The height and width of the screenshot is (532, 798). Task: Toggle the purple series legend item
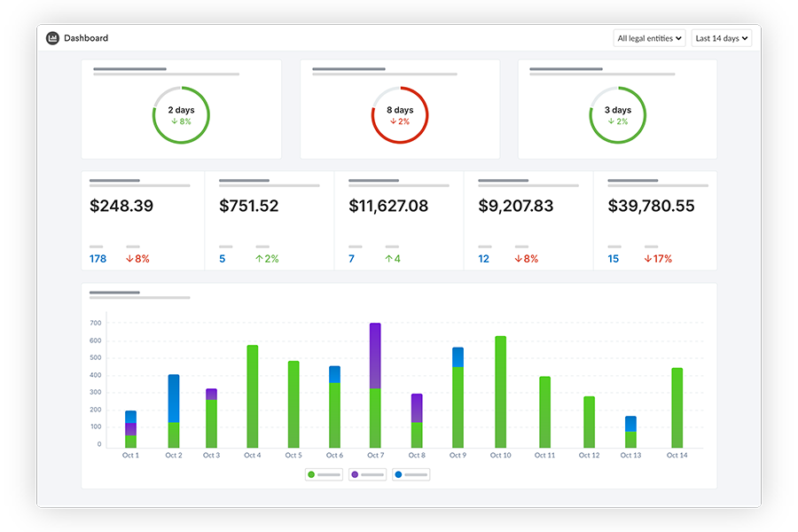pos(367,475)
